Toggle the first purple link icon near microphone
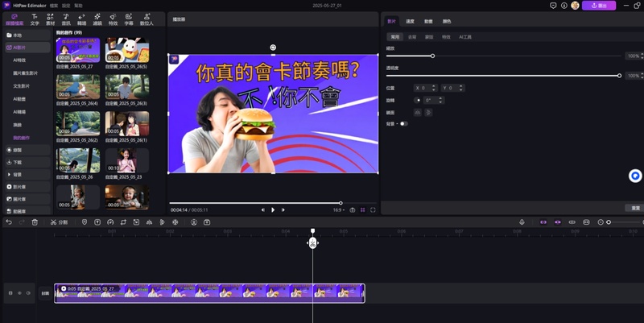The width and height of the screenshot is (644, 323). tap(543, 222)
